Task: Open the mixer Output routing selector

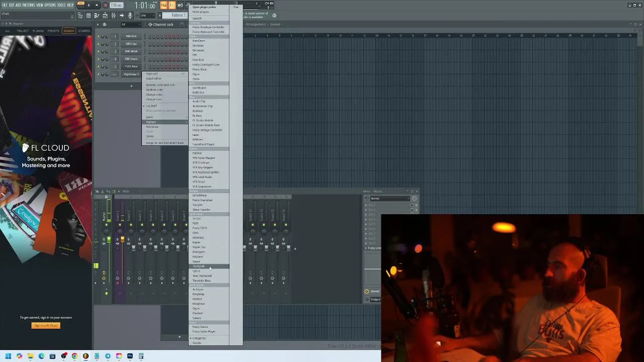Action: 376,300
